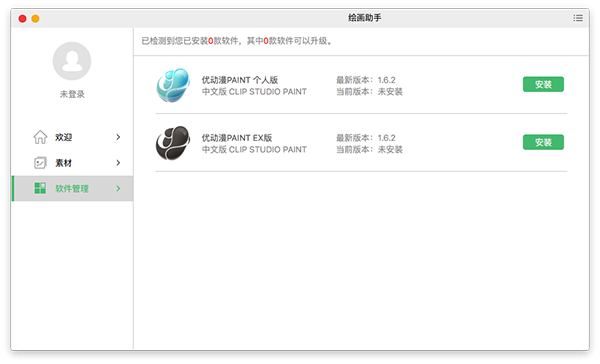
Task: Open the 欢迎 sidebar menu item
Action: coord(73,137)
